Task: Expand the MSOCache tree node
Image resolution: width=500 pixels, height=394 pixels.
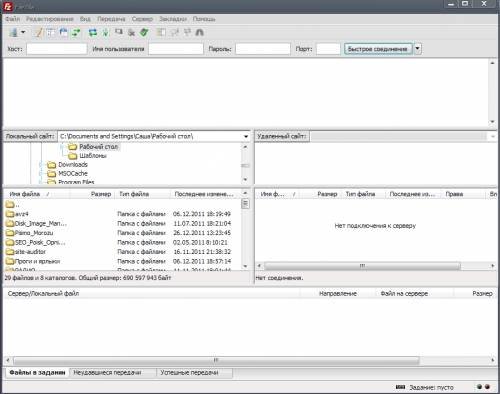Action: coord(41,174)
